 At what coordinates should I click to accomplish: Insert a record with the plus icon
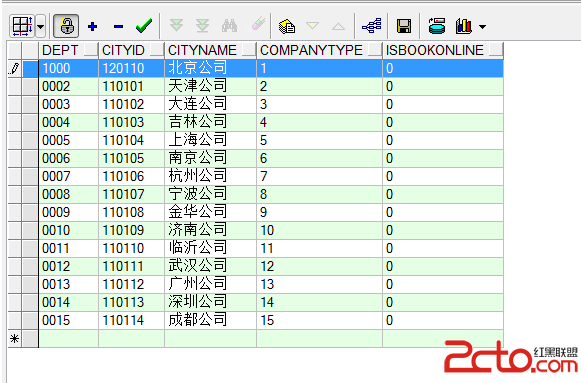coord(93,26)
